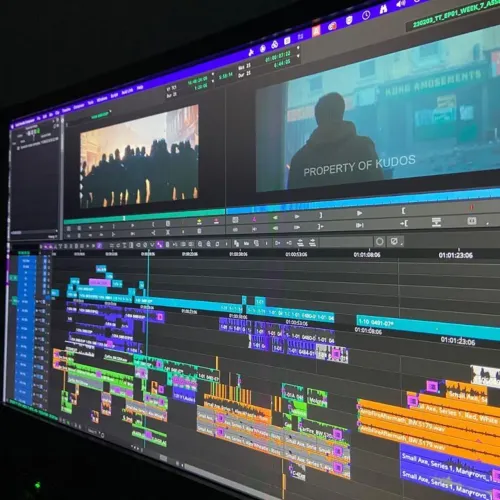Toggle the purple highlighted square icon left in the timeline toolbar
Viewport: 500px width, 500px height.
(99, 246)
